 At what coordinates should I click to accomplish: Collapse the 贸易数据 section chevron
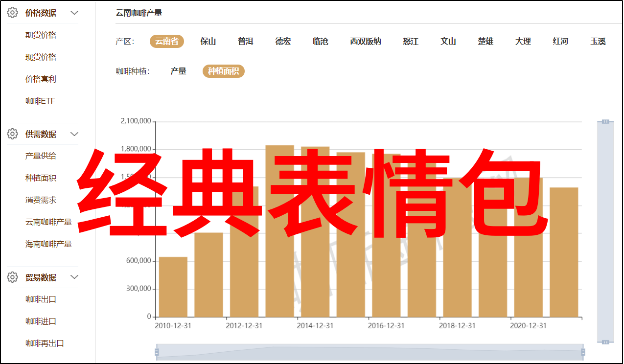point(74,277)
